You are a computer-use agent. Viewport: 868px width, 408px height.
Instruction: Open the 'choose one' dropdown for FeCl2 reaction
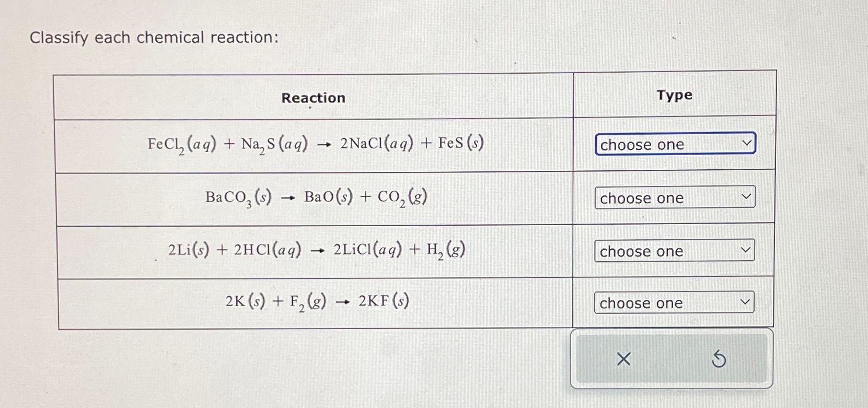tap(674, 145)
